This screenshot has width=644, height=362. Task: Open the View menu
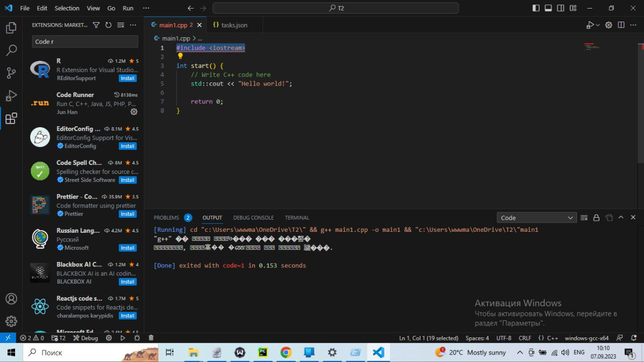[93, 8]
